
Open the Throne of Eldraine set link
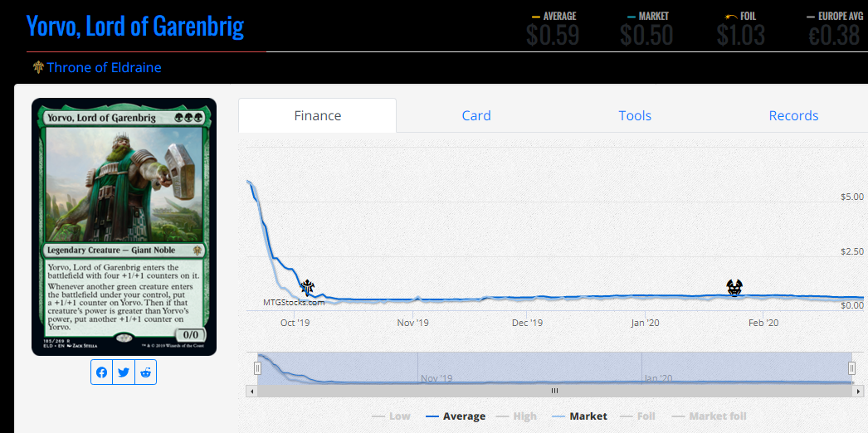click(x=104, y=67)
